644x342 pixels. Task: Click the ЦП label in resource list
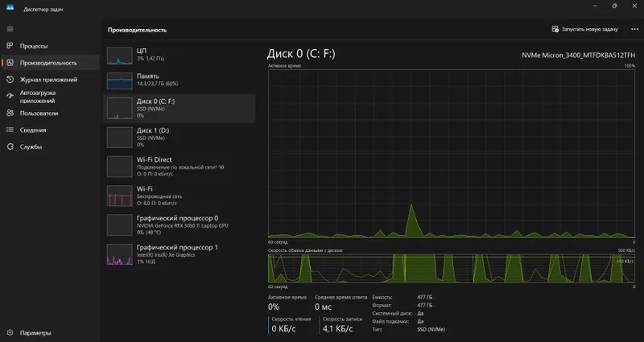142,51
